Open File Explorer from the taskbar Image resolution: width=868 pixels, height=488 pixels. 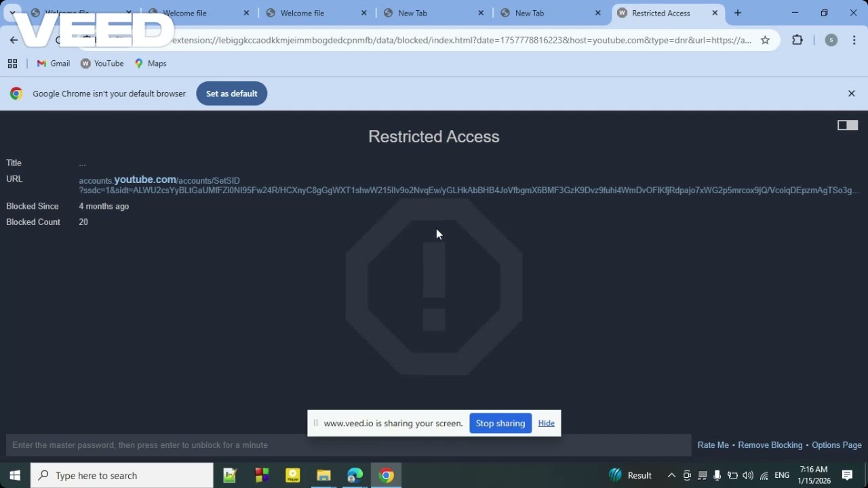(323, 476)
